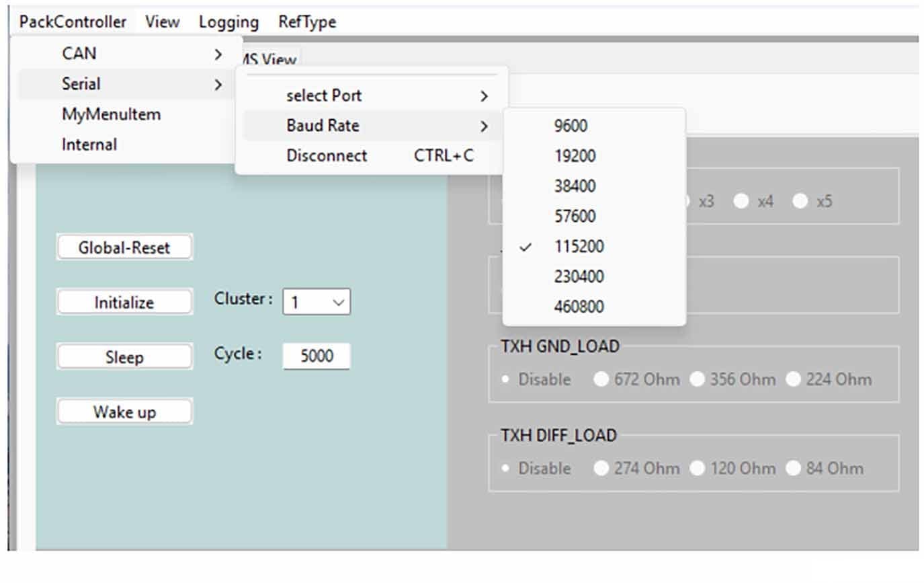Open the Logging menu

tap(228, 22)
